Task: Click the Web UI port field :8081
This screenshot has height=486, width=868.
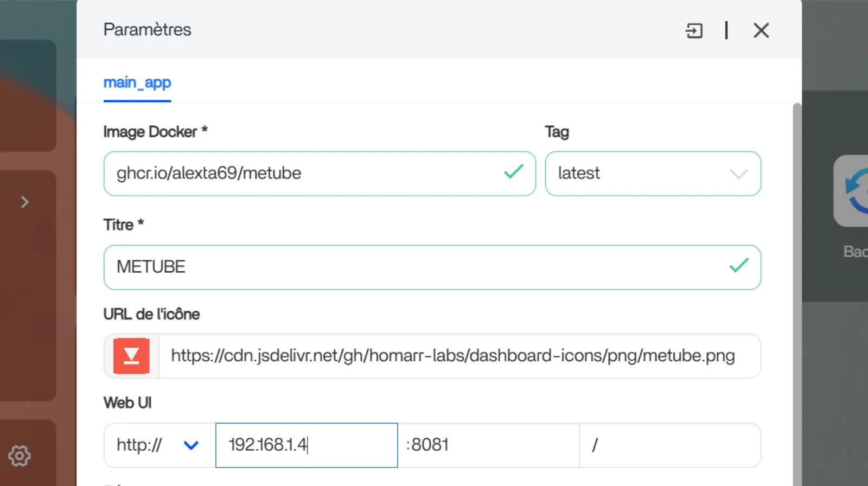Action: 488,445
